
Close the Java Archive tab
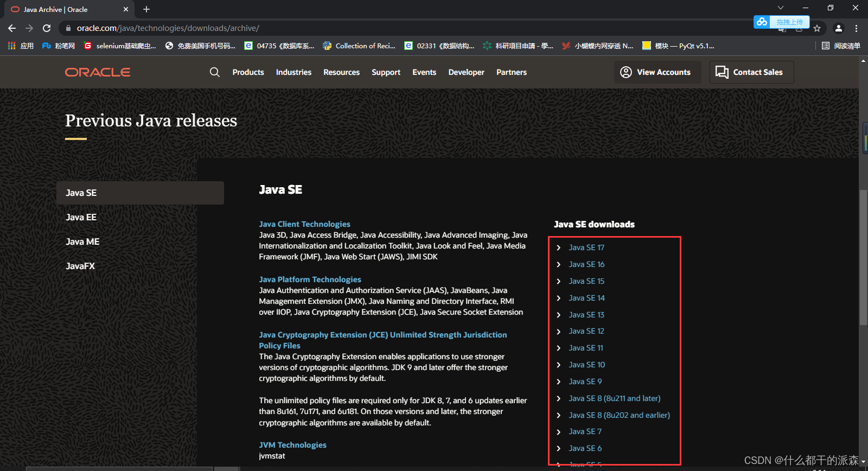[x=126, y=9]
